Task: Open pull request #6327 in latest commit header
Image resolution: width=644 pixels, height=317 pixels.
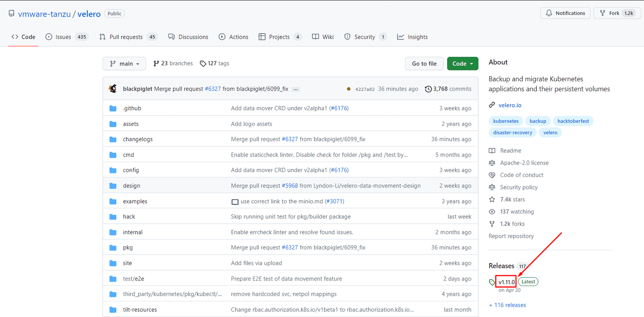Action: tap(213, 89)
